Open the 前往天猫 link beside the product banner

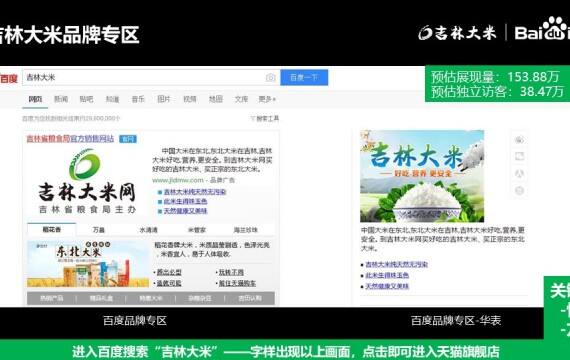coord(237,283)
